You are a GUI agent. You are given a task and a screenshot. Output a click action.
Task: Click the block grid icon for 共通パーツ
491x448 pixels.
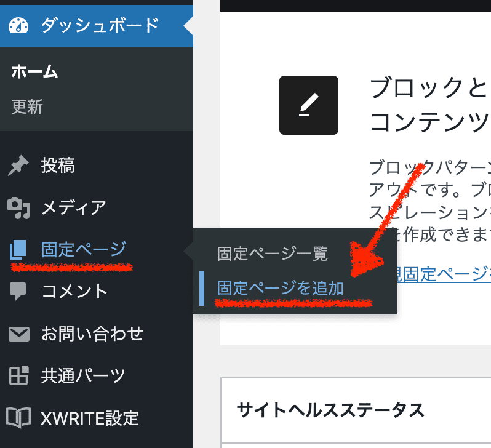click(18, 375)
